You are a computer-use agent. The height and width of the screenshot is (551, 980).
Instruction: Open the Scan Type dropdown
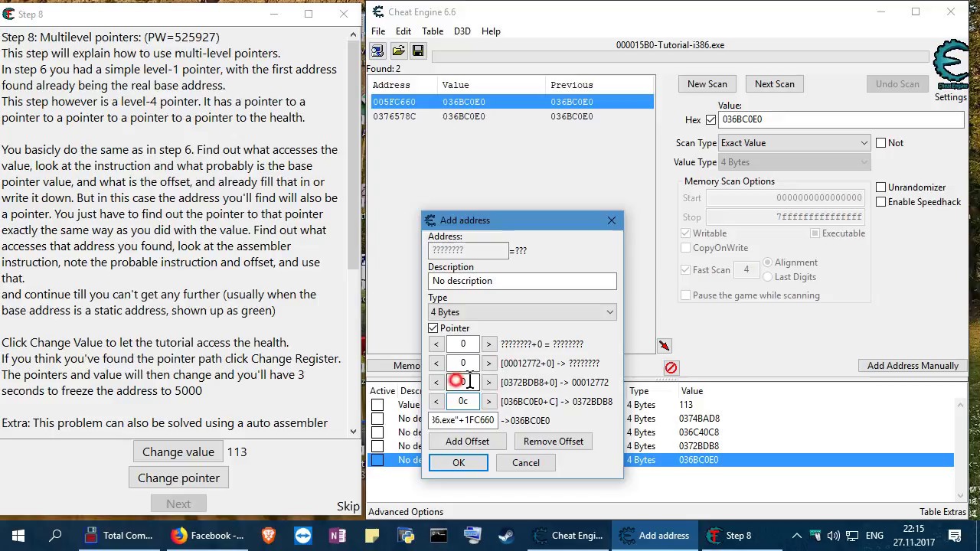[x=795, y=143]
